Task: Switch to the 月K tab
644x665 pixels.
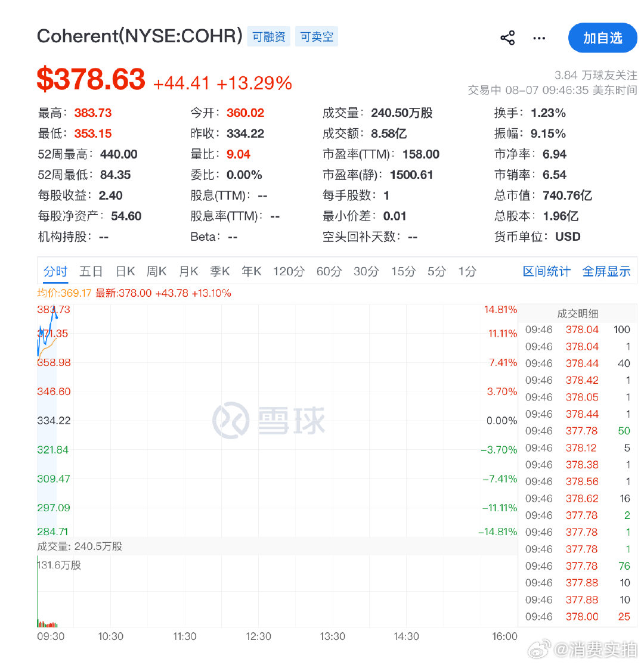Action: [188, 272]
